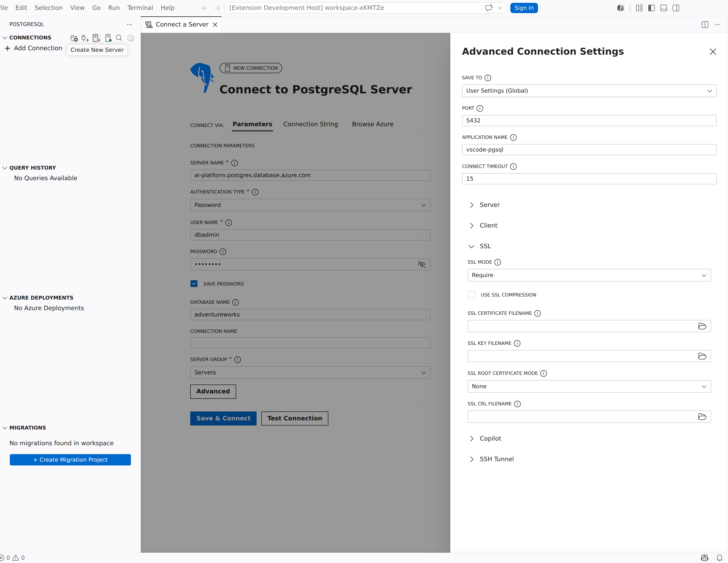Viewport: 728px width, 563px height.
Task: Switch to the Browse Azure tab
Action: point(373,124)
